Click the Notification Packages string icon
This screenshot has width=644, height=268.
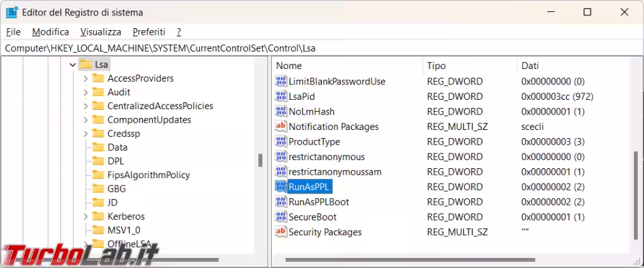pyautogui.click(x=281, y=127)
